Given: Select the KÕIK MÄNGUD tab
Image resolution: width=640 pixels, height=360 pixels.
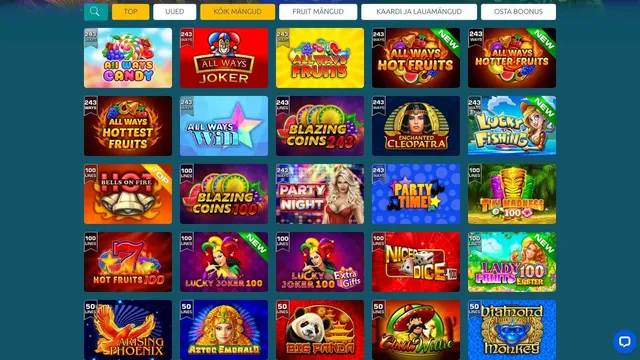Looking at the screenshot, I should coord(238,12).
